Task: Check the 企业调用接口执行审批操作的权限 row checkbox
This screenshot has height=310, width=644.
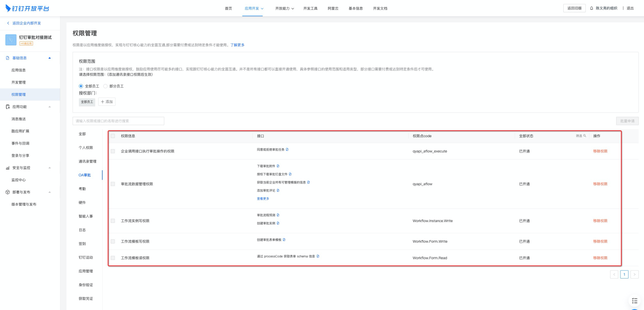Action: 113,151
